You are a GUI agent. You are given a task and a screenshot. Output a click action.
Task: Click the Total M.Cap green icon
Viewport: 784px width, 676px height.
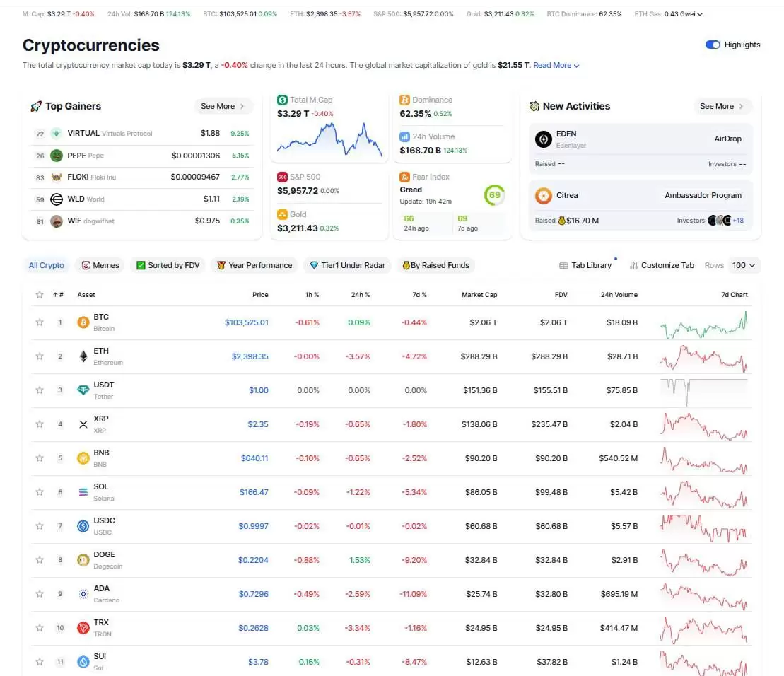click(282, 100)
